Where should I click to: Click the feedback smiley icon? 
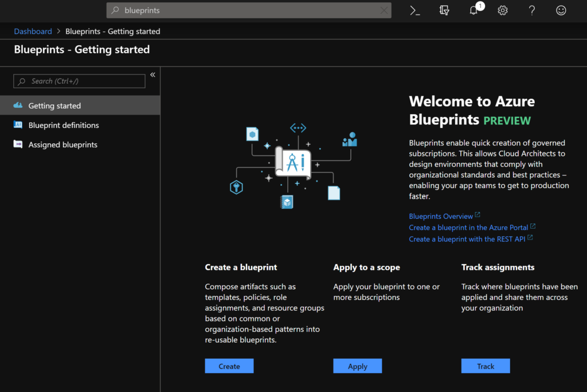click(x=561, y=10)
